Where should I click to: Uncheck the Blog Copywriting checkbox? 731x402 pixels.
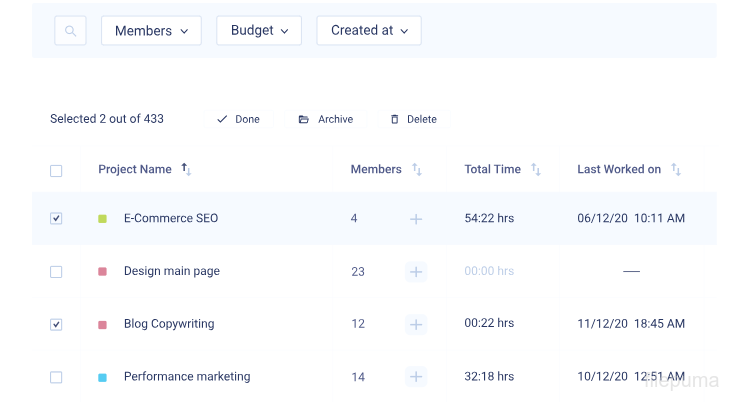point(56,325)
